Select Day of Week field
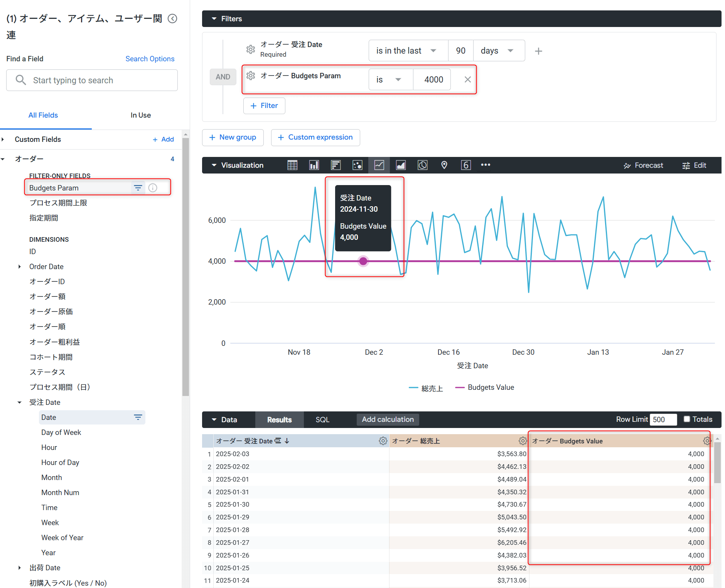This screenshot has width=725, height=588. coord(61,432)
